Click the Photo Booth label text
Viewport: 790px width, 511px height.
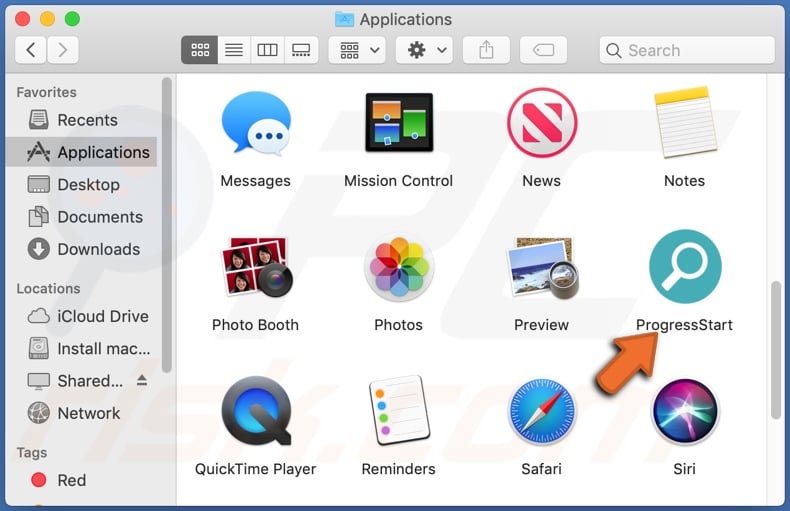[x=256, y=325]
